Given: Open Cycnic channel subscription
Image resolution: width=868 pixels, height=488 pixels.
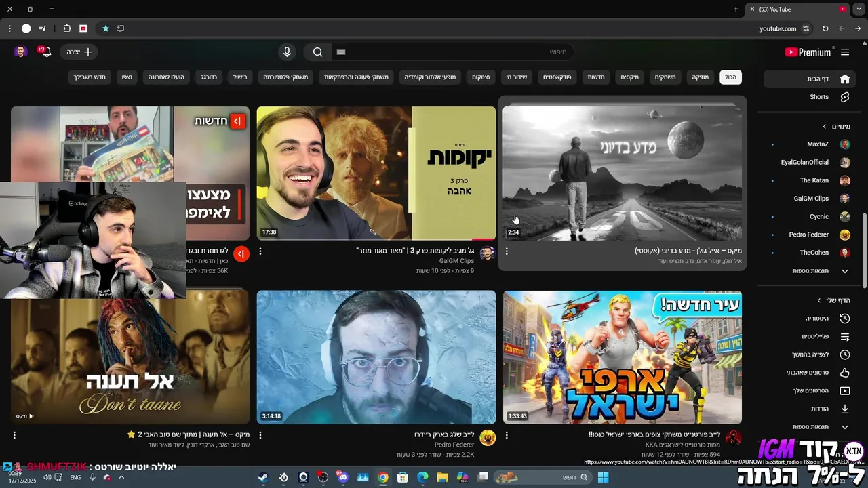Looking at the screenshot, I should tap(811, 217).
